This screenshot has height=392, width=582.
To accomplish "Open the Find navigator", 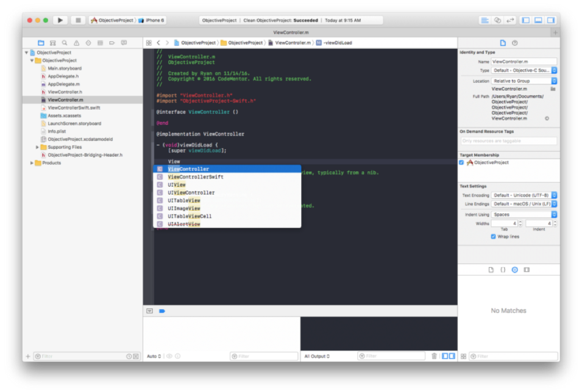I will tap(65, 43).
